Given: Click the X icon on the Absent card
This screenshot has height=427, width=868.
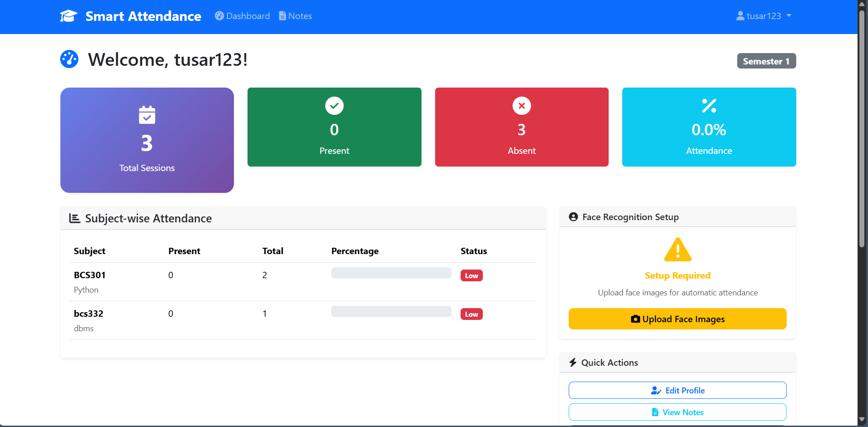Looking at the screenshot, I should [521, 105].
